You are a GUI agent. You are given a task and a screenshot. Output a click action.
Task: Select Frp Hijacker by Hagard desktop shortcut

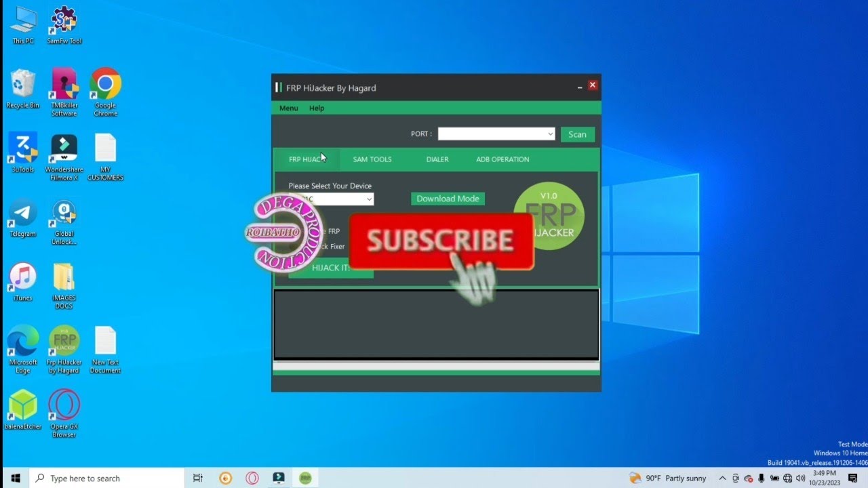[64, 350]
